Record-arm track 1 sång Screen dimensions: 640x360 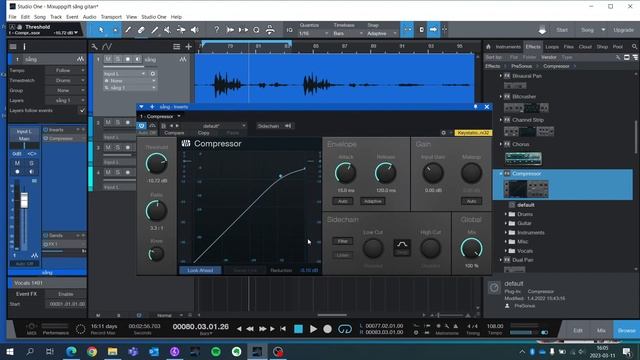click(128, 59)
